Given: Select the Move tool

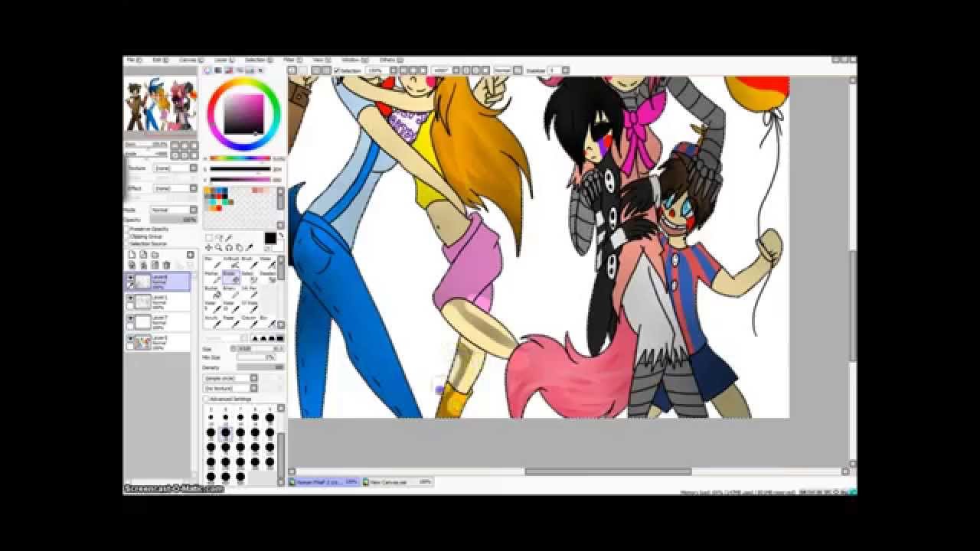Looking at the screenshot, I should pos(209,247).
